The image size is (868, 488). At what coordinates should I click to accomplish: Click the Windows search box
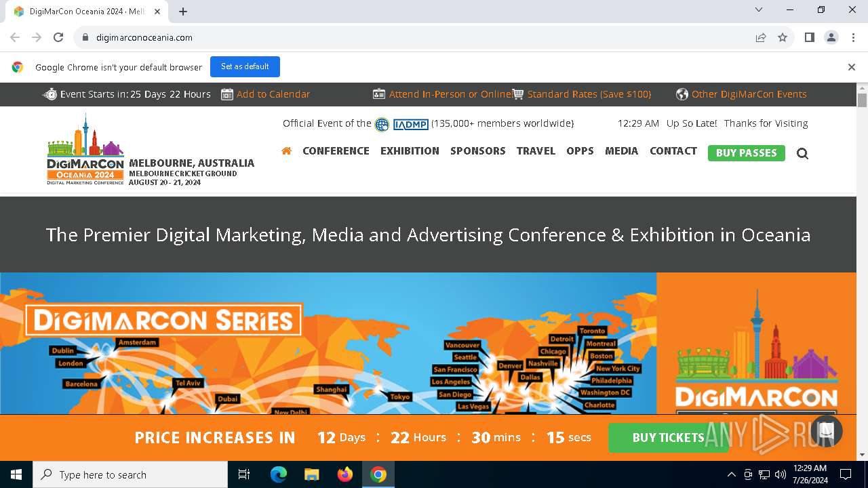pos(130,474)
